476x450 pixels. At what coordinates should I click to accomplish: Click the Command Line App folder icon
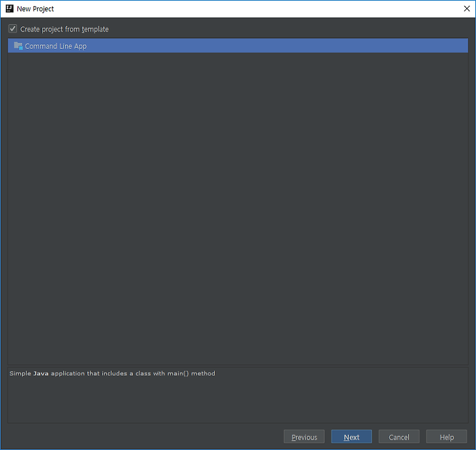click(x=18, y=46)
